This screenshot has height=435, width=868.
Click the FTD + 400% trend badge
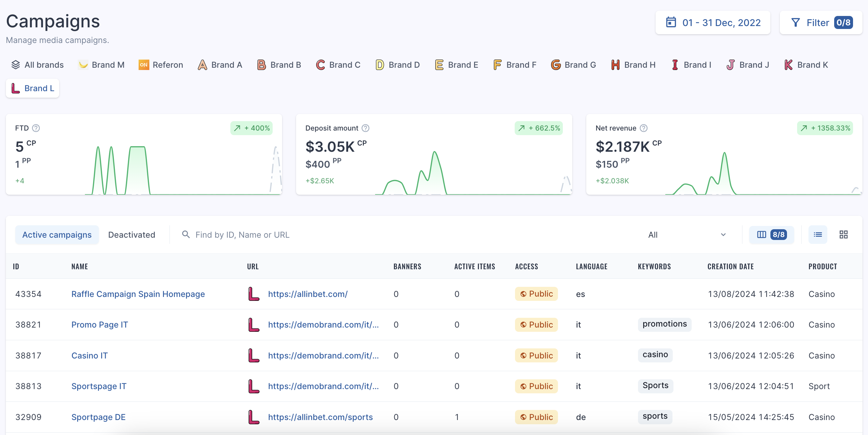click(x=252, y=128)
